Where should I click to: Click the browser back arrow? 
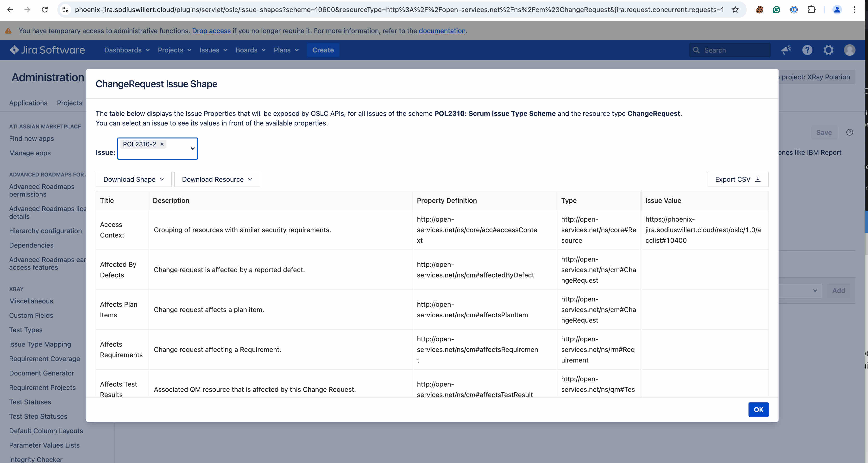coord(10,10)
